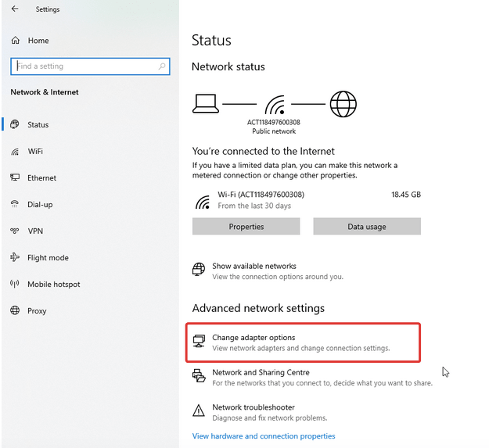Viewport: 489px width, 448px height.
Task: Click the Status globe icon in the sidebar
Action: point(15,124)
